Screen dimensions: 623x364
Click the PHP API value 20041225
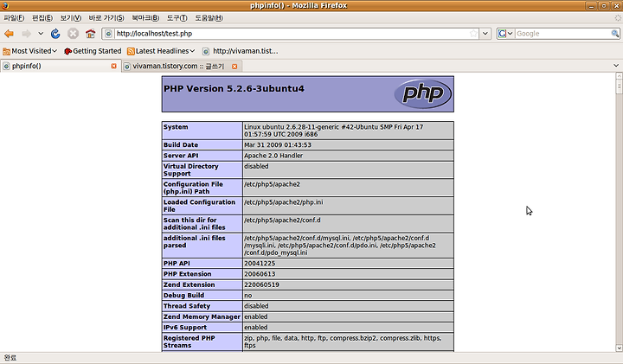[x=260, y=263]
